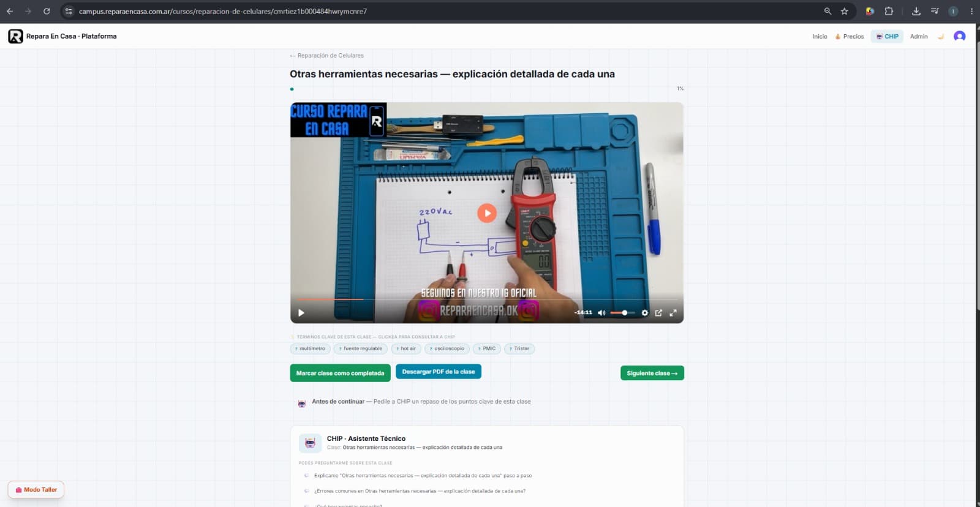
Task: Open site information icon in address bar
Action: (69, 11)
